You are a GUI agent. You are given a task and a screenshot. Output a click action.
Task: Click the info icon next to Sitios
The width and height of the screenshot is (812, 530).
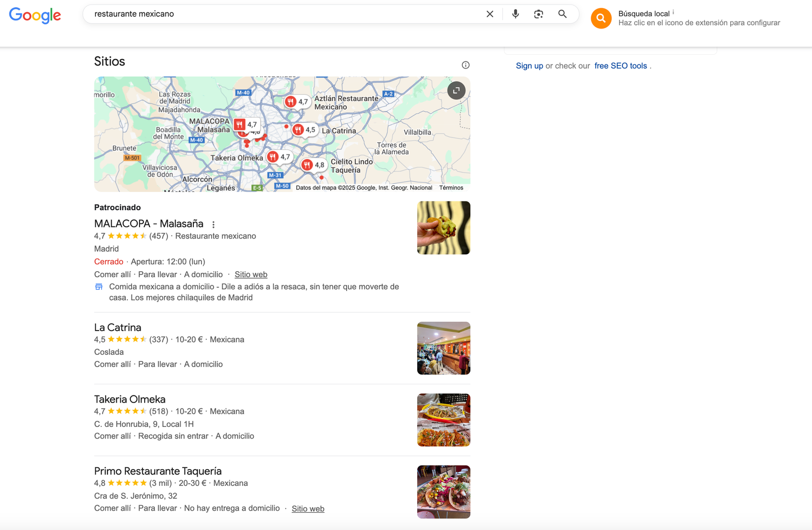click(466, 65)
